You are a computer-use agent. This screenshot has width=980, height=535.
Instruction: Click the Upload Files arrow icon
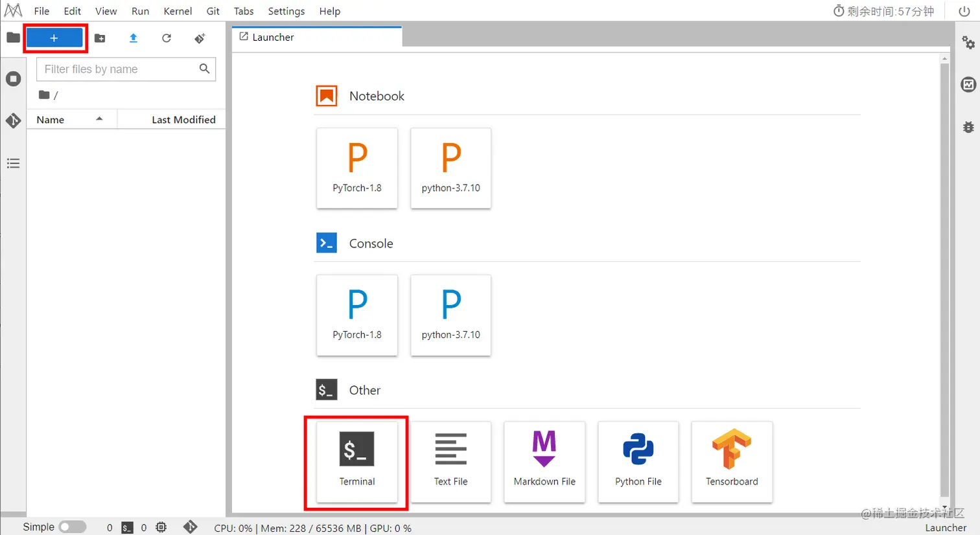coord(134,38)
